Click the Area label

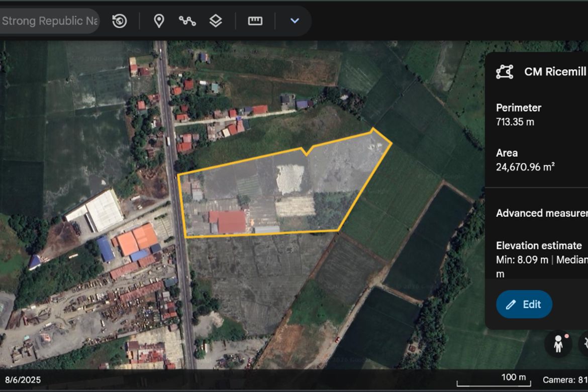(x=507, y=153)
